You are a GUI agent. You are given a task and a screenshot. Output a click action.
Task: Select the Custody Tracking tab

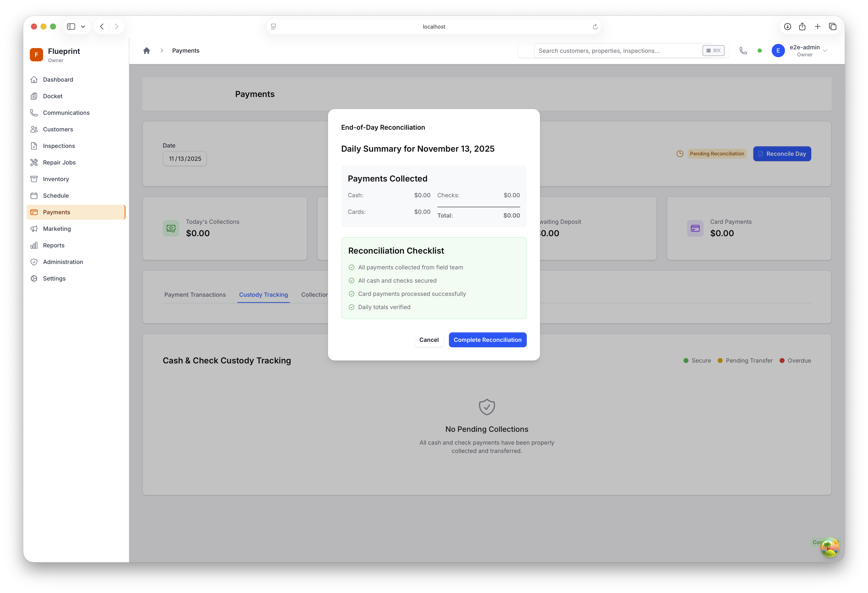263,295
